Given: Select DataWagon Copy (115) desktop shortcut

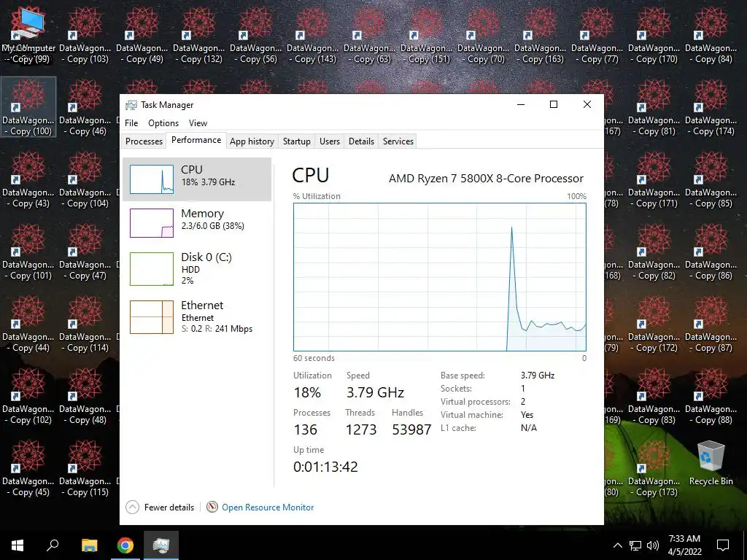Looking at the screenshot, I should click(x=85, y=469).
